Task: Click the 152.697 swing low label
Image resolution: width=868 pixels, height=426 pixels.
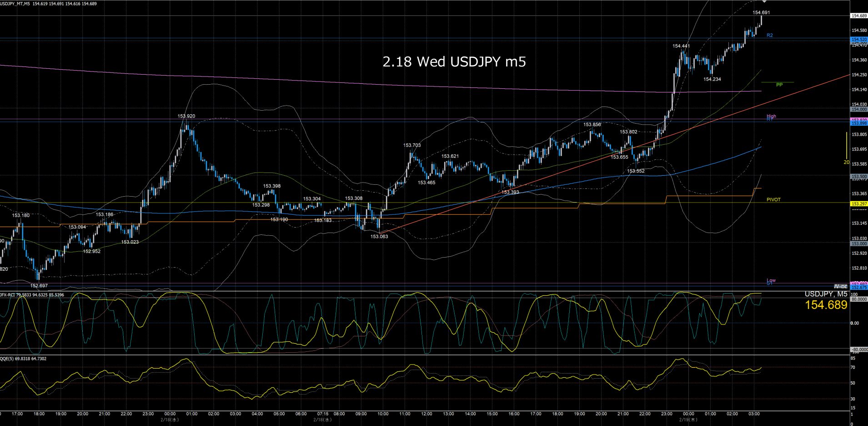Action: 39,286
